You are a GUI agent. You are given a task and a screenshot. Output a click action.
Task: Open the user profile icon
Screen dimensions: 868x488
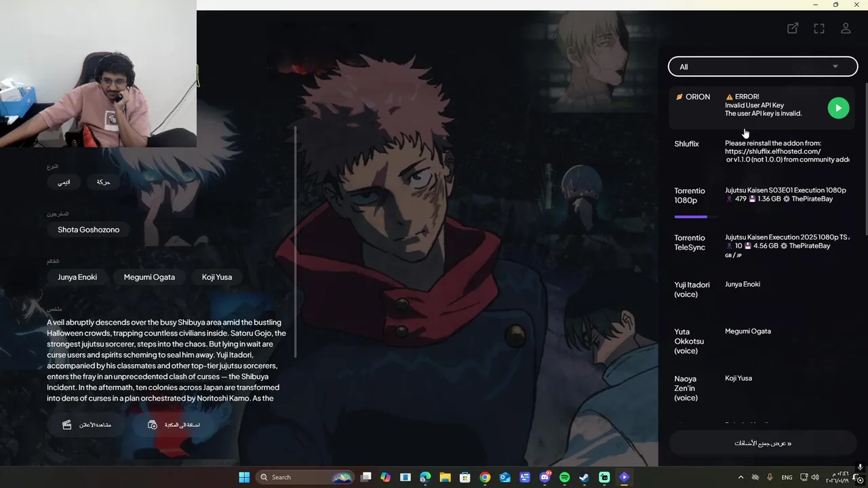coord(846,28)
